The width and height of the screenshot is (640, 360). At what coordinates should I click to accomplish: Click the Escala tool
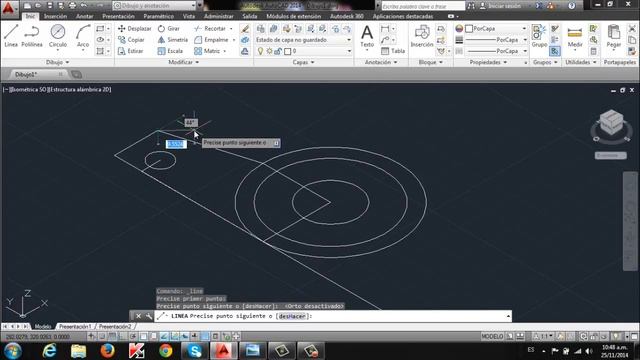click(170, 51)
